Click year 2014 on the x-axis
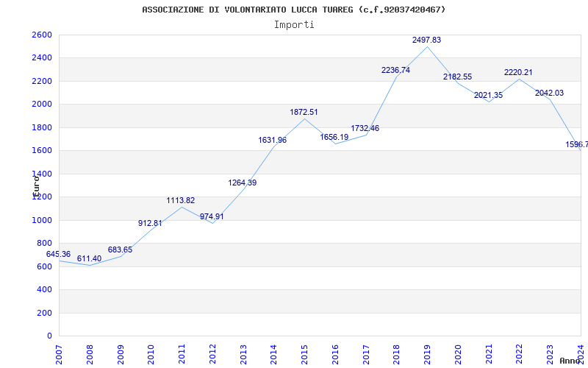The height and width of the screenshot is (368, 588). point(274,355)
